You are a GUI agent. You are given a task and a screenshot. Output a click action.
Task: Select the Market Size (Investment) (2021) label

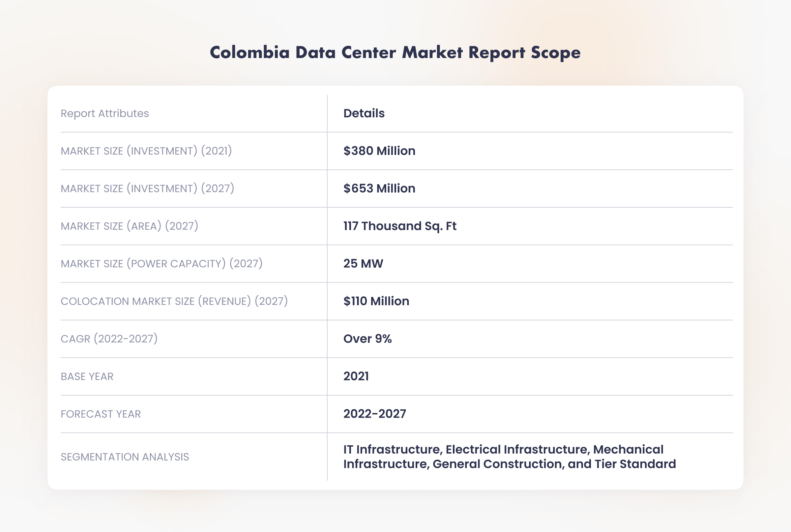146,151
